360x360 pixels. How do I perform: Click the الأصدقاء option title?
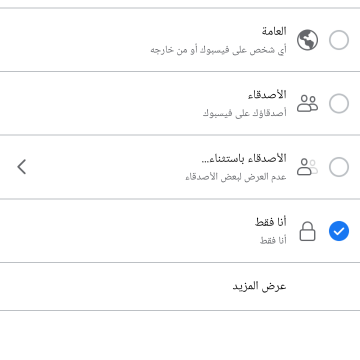pyautogui.click(x=267, y=95)
